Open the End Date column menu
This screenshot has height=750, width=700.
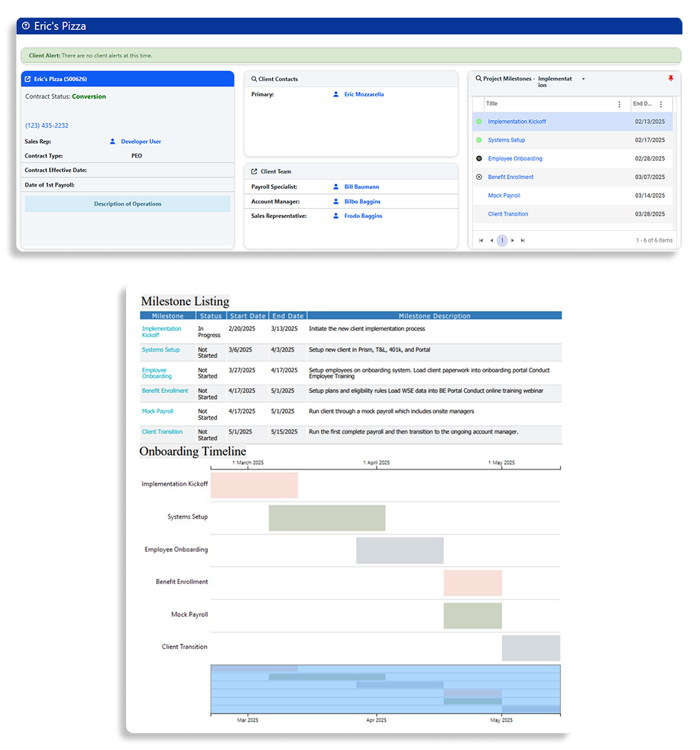[x=660, y=105]
